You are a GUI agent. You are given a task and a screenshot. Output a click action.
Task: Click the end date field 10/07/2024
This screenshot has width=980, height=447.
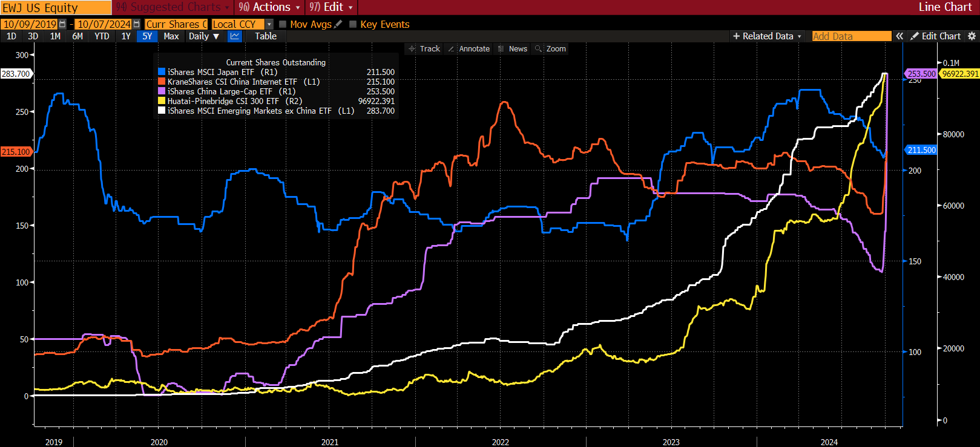click(104, 24)
